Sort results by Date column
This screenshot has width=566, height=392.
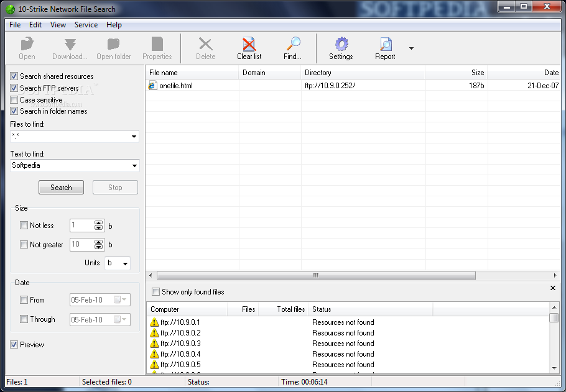(524, 73)
